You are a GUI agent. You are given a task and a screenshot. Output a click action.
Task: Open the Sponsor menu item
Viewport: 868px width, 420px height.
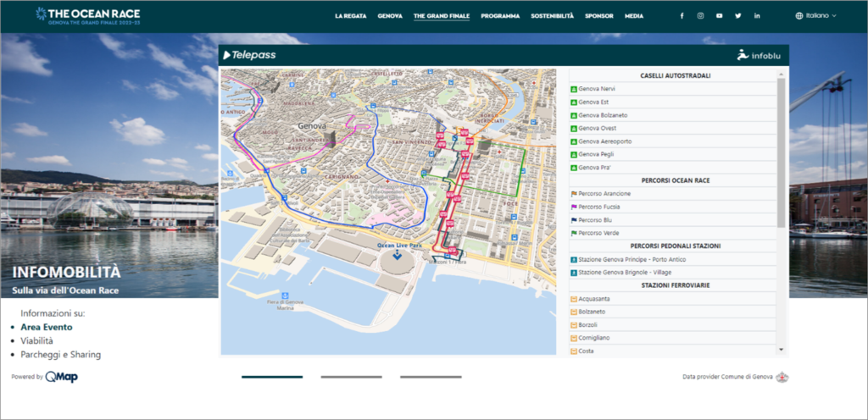click(599, 16)
